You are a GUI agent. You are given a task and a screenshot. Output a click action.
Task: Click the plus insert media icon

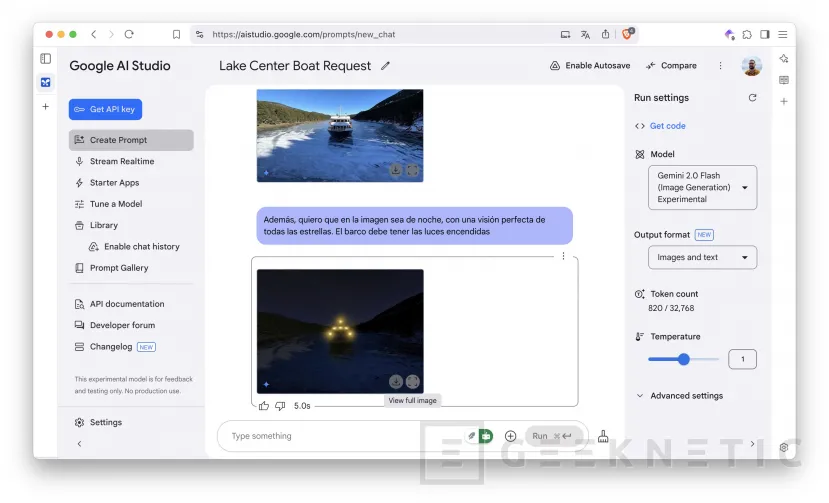point(510,436)
